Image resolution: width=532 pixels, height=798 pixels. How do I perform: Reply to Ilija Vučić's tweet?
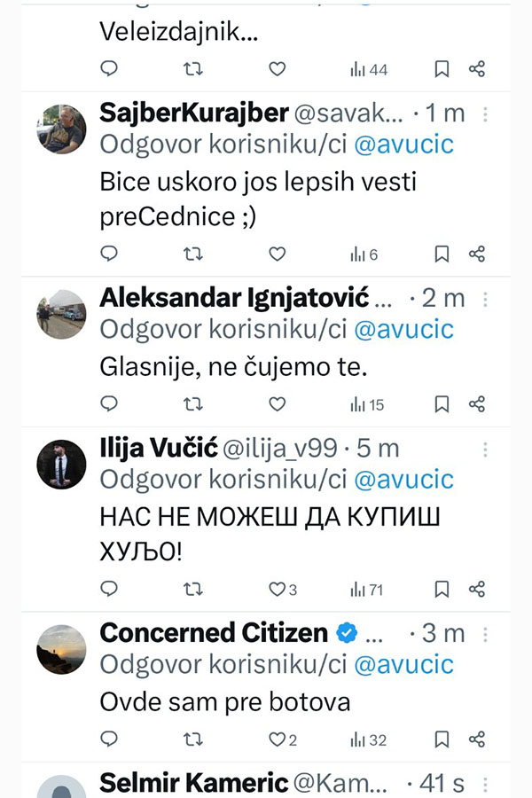(x=109, y=589)
